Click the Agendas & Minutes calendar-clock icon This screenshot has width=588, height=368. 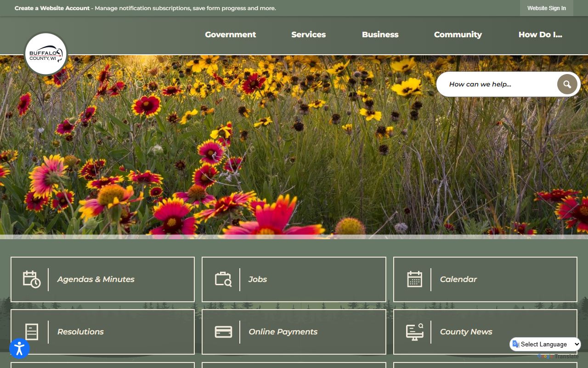(32, 279)
